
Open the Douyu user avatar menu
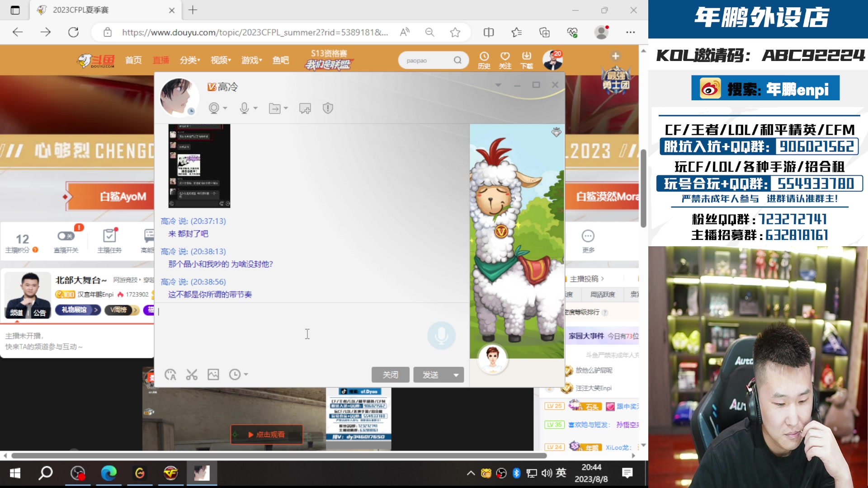click(552, 60)
